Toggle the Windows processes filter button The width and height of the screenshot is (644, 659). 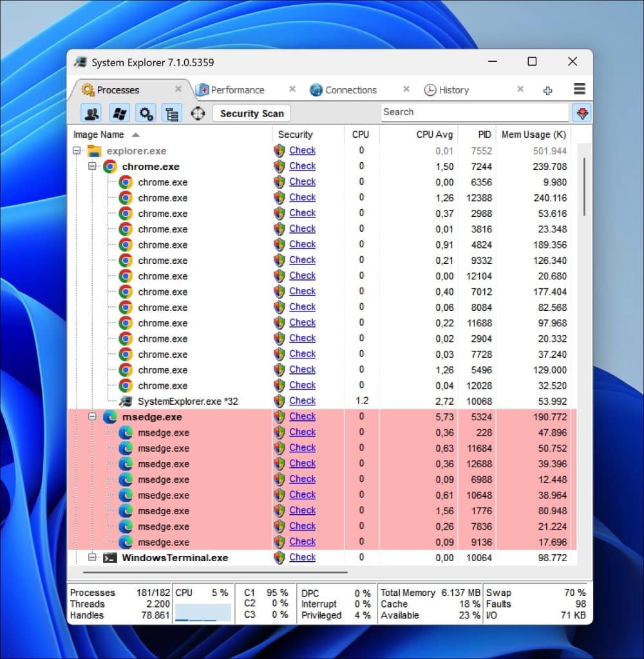click(x=118, y=113)
